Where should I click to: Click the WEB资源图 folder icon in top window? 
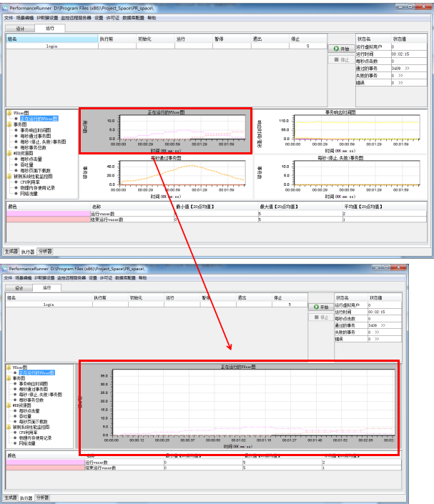(9, 152)
